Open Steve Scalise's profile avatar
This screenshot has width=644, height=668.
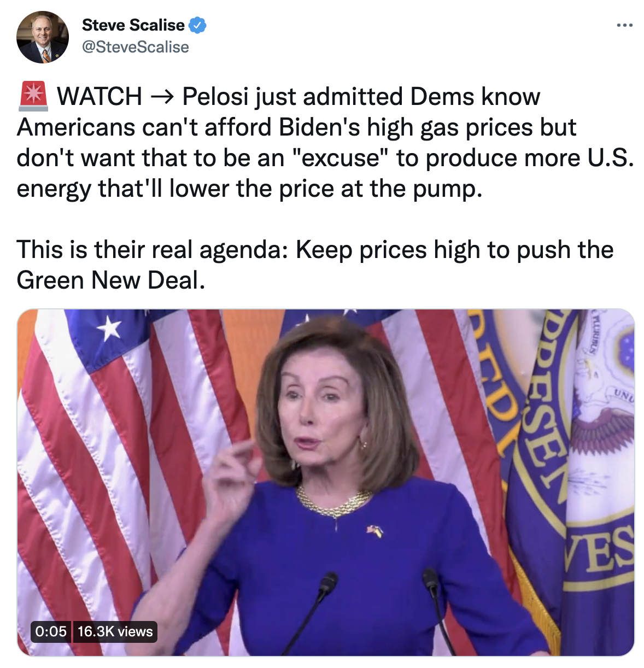(x=43, y=37)
